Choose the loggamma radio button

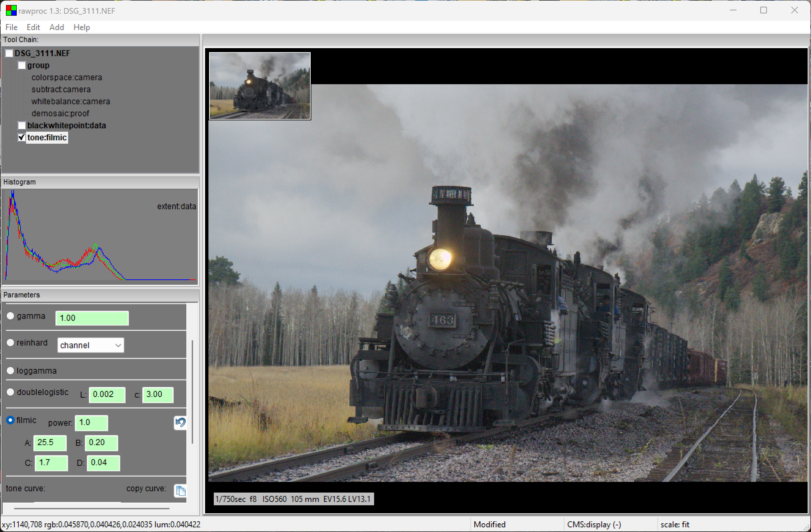(11, 371)
